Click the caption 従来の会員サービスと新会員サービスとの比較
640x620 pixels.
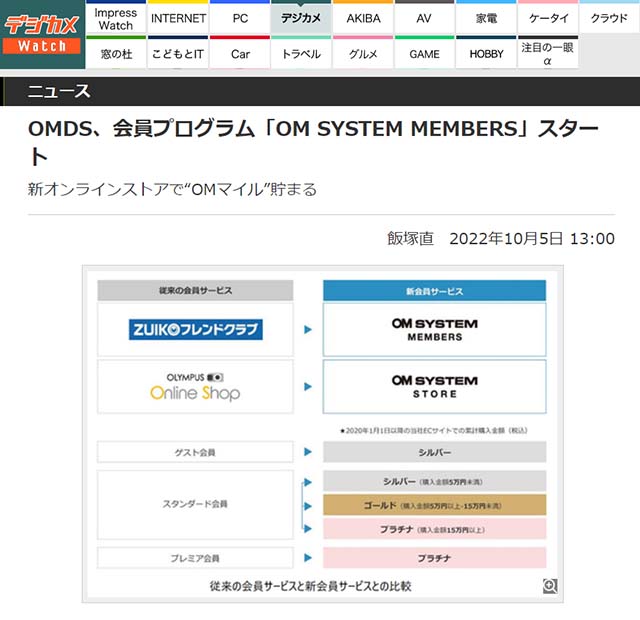coord(310,586)
